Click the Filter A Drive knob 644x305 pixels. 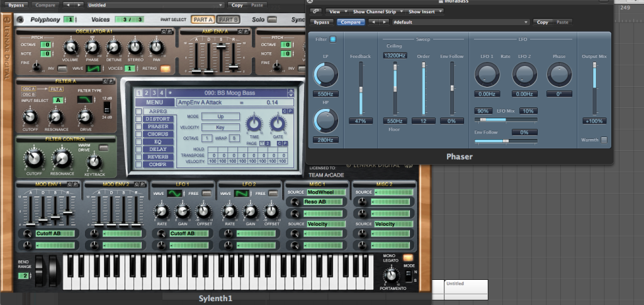pos(85,117)
